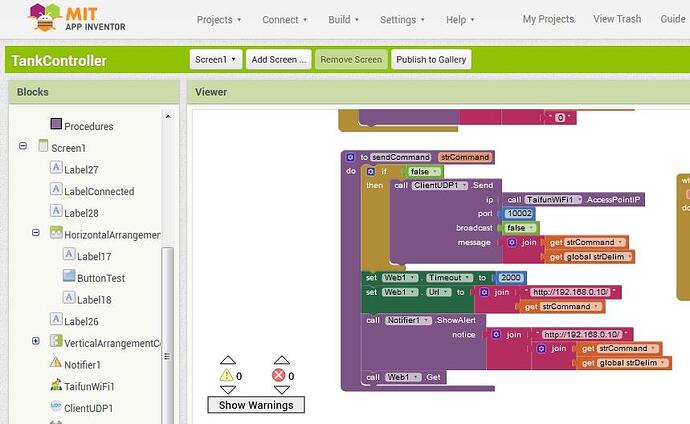Go to next warning with down arrow

tap(228, 390)
